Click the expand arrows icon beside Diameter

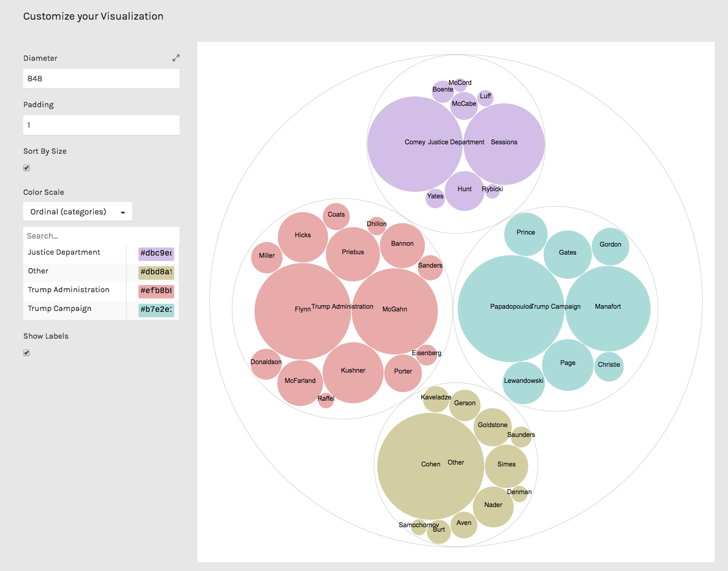pos(176,58)
